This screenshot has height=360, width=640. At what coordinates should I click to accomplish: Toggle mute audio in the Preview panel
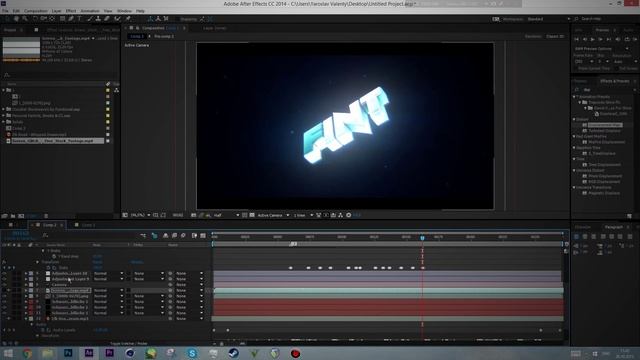[618, 39]
